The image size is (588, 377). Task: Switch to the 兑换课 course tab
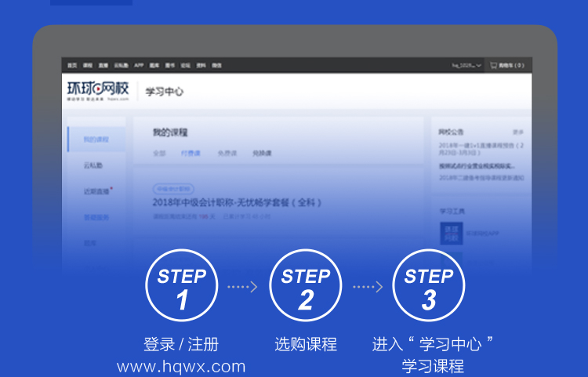point(262,154)
